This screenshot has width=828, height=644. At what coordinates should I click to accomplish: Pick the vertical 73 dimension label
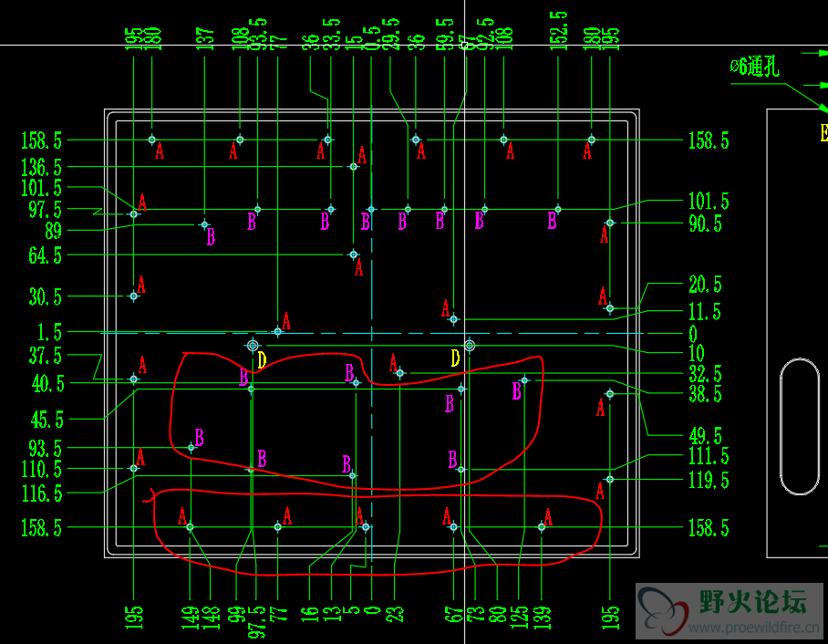coord(476,614)
